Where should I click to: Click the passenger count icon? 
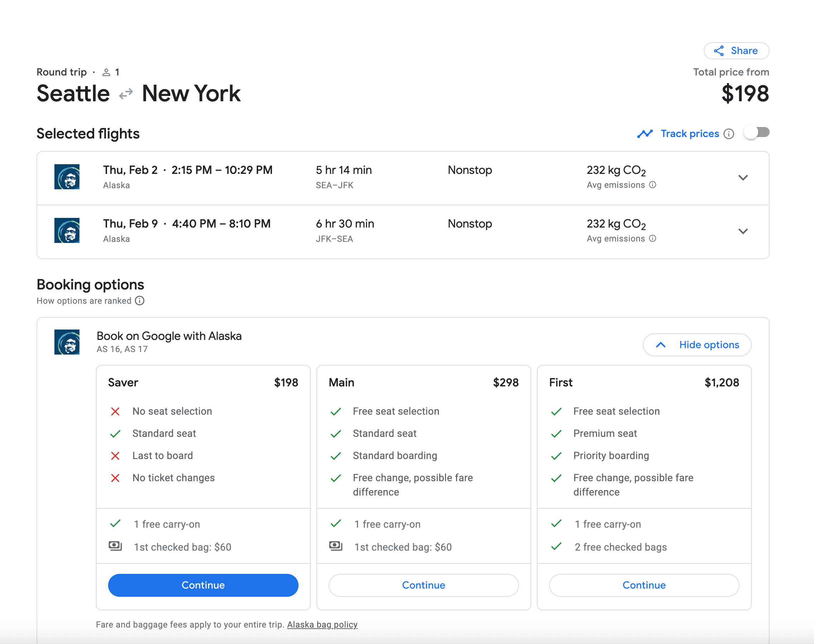[106, 72]
